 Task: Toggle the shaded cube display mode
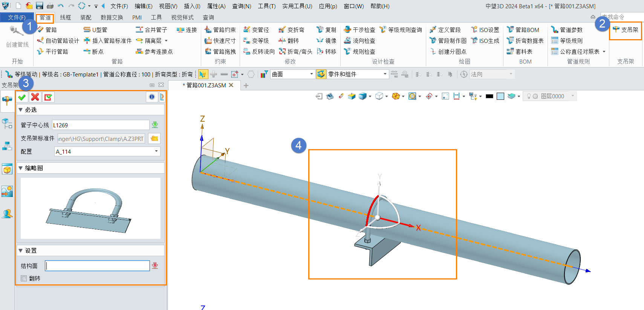(363, 96)
